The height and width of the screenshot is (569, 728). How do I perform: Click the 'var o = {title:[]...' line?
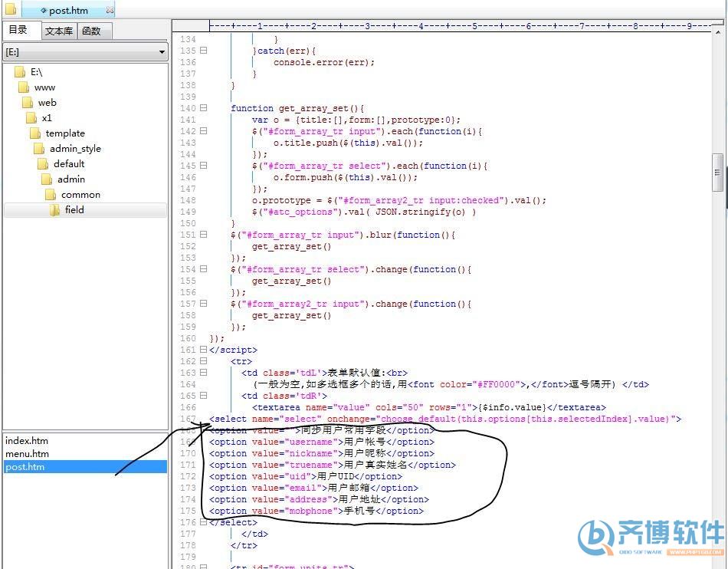[356, 120]
